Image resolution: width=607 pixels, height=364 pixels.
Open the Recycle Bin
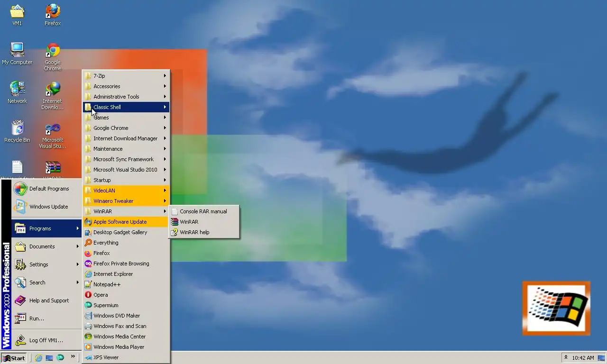(x=17, y=131)
